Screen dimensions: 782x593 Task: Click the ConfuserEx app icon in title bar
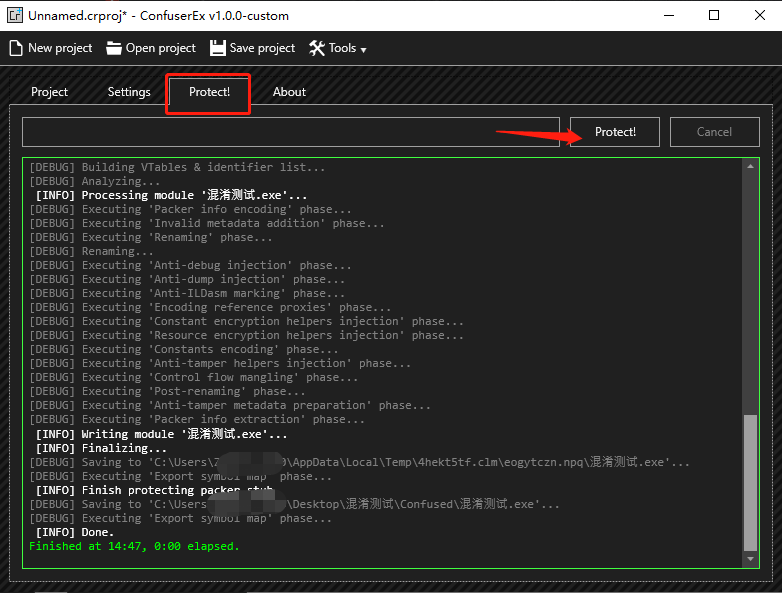pyautogui.click(x=15, y=15)
